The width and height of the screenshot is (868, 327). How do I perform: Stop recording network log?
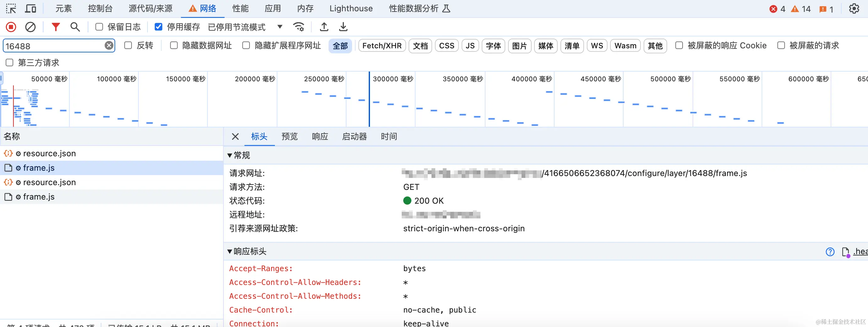11,27
